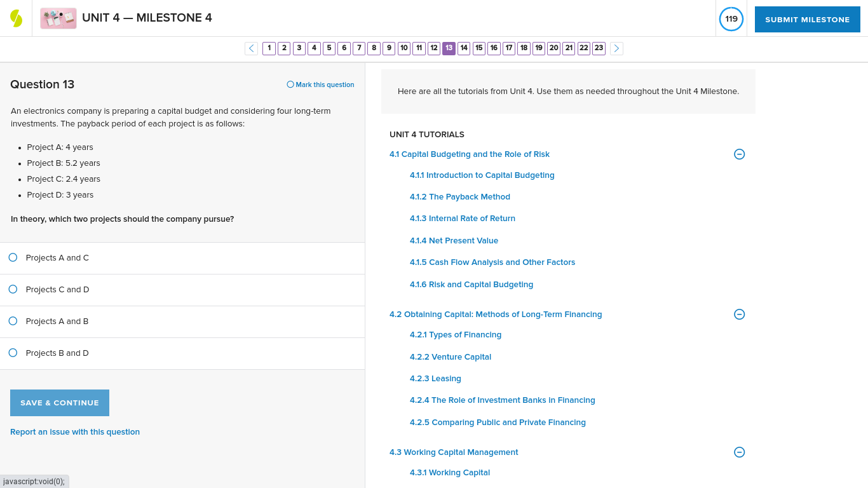The image size is (868, 488).
Task: Collapse the Working Capital Management section
Action: pos(739,452)
